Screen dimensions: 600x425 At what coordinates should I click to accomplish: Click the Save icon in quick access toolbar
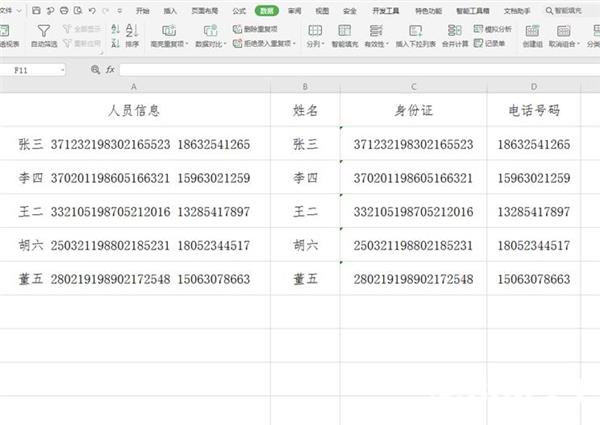coord(36,11)
